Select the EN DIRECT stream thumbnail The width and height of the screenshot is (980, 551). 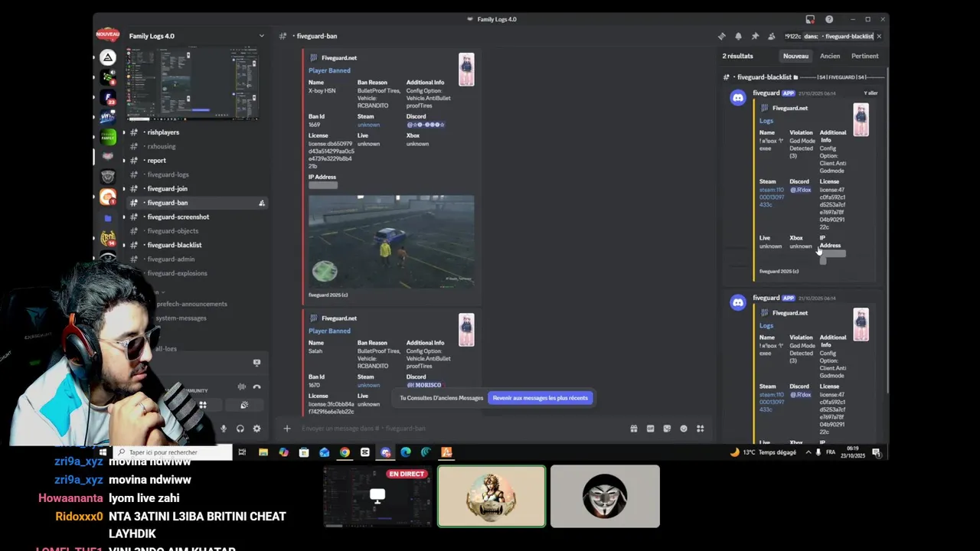377,497
